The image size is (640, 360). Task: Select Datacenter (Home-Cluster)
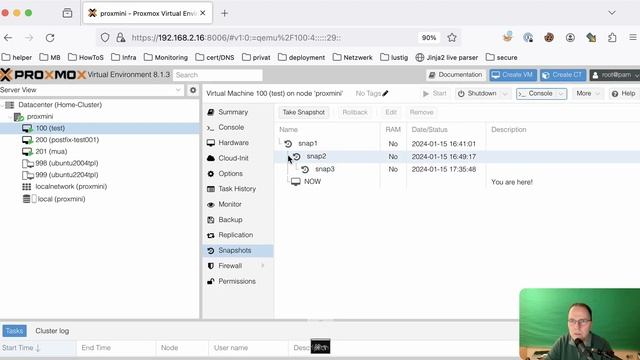(60, 105)
